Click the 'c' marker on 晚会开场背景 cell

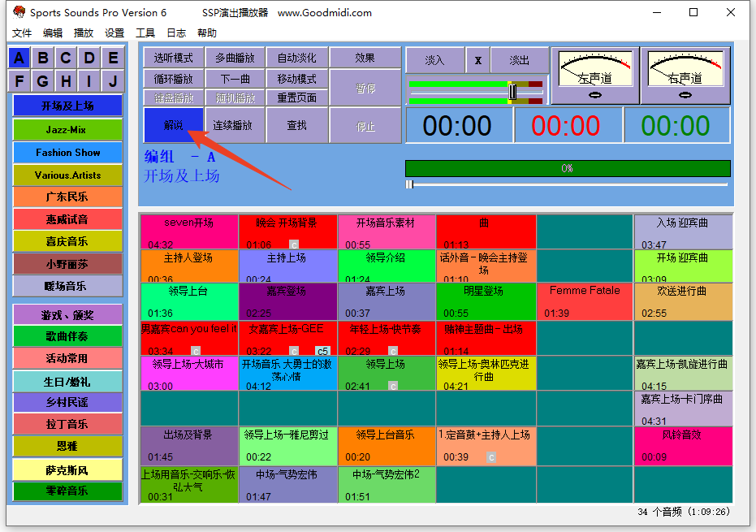(x=294, y=244)
